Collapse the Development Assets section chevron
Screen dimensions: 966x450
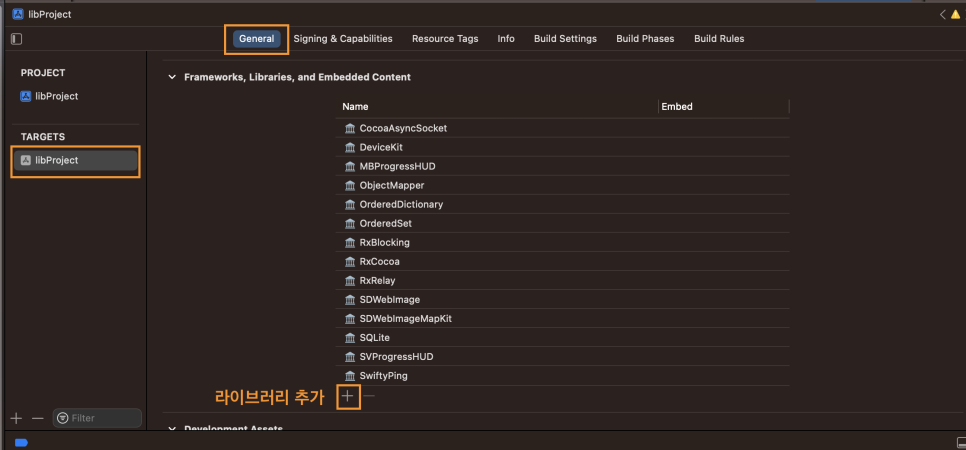point(172,428)
